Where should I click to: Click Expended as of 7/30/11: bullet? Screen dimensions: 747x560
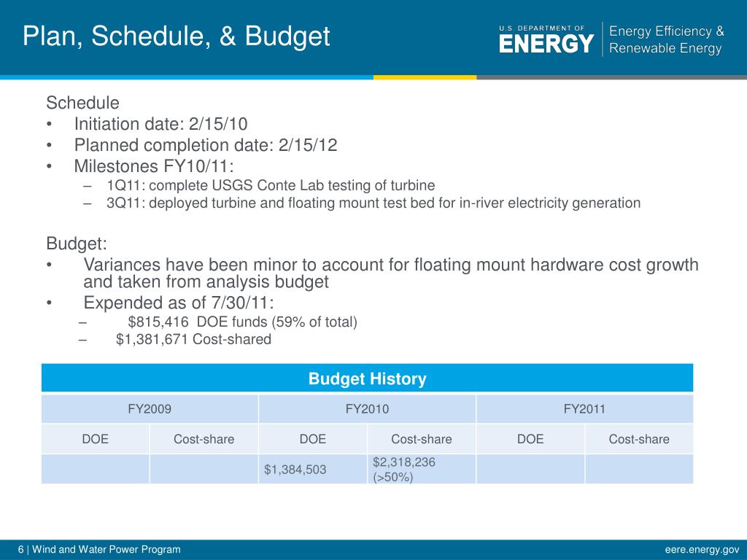(179, 303)
